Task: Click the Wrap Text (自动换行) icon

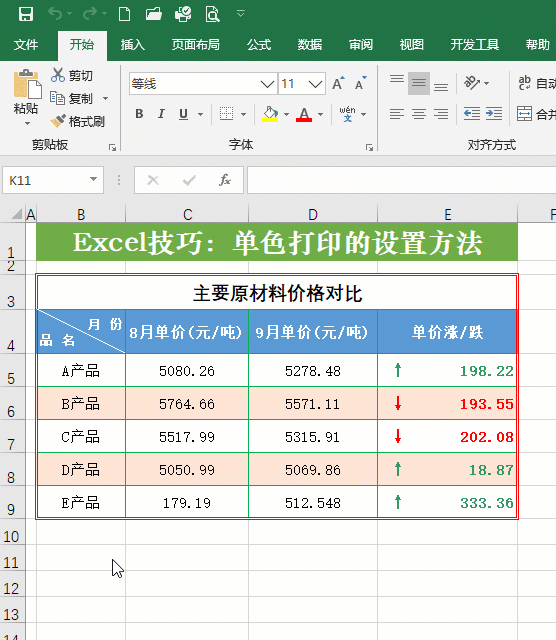Action: 525,83
